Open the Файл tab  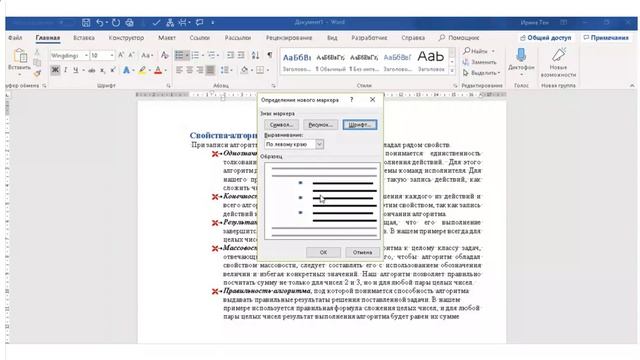point(15,38)
